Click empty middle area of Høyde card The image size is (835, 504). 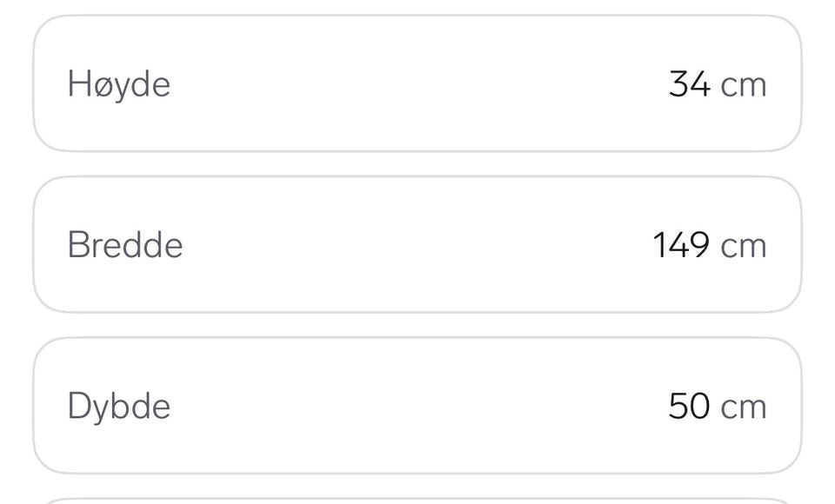[417, 83]
